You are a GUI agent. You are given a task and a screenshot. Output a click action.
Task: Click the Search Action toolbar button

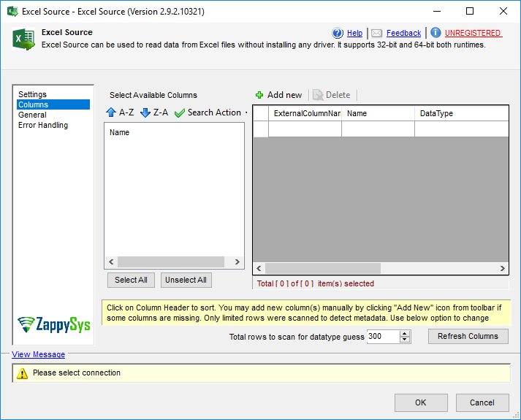(x=208, y=112)
